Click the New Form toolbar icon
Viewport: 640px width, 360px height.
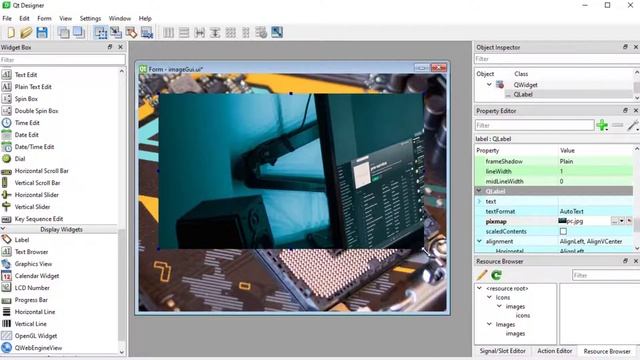(x=11, y=32)
